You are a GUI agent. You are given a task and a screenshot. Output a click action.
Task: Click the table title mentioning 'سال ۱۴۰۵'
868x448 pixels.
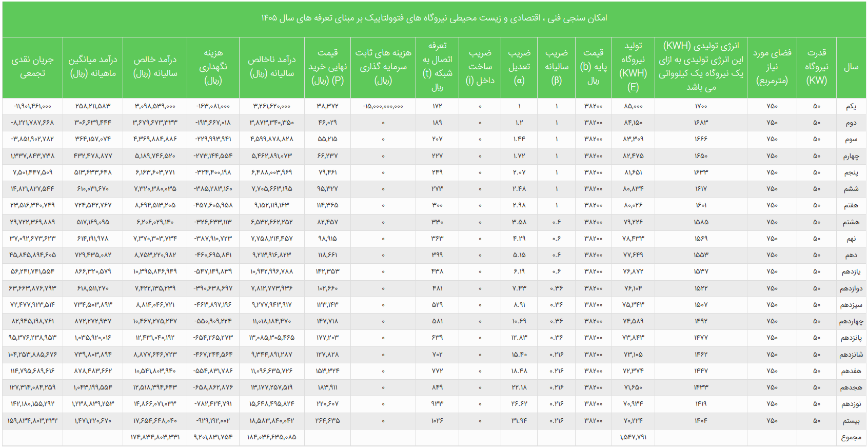pos(434,18)
